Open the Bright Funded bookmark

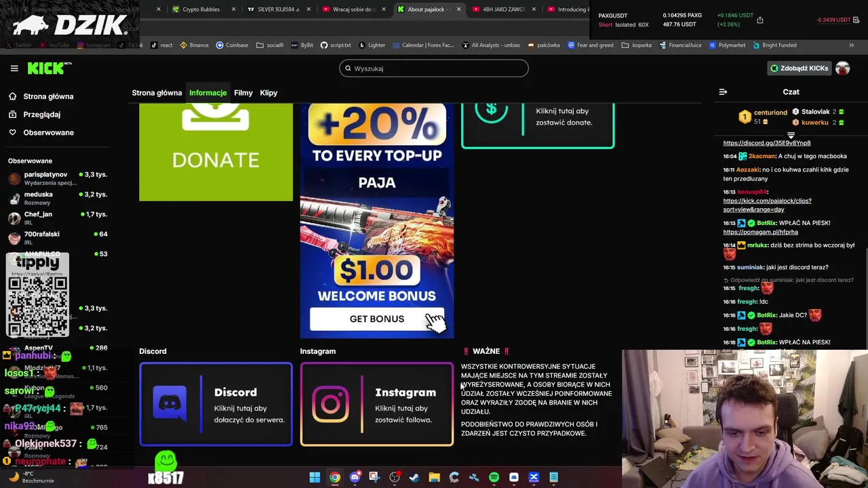coord(774,45)
